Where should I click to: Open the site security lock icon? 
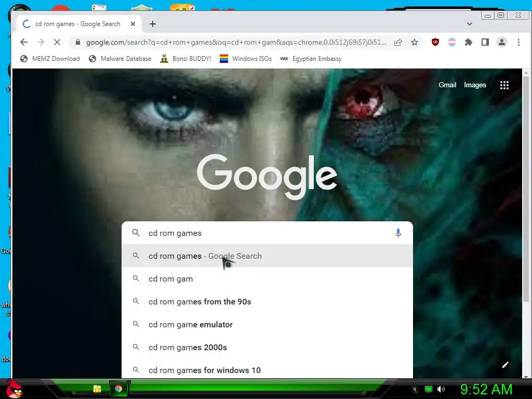point(78,42)
